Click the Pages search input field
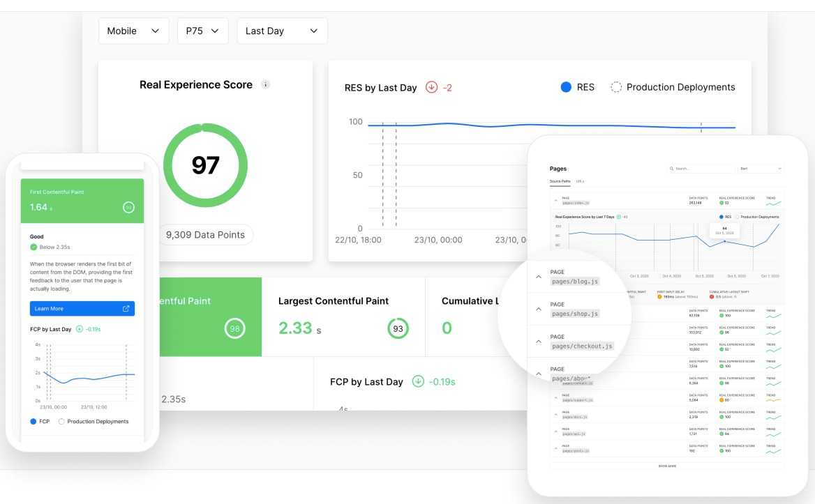 pyautogui.click(x=700, y=169)
